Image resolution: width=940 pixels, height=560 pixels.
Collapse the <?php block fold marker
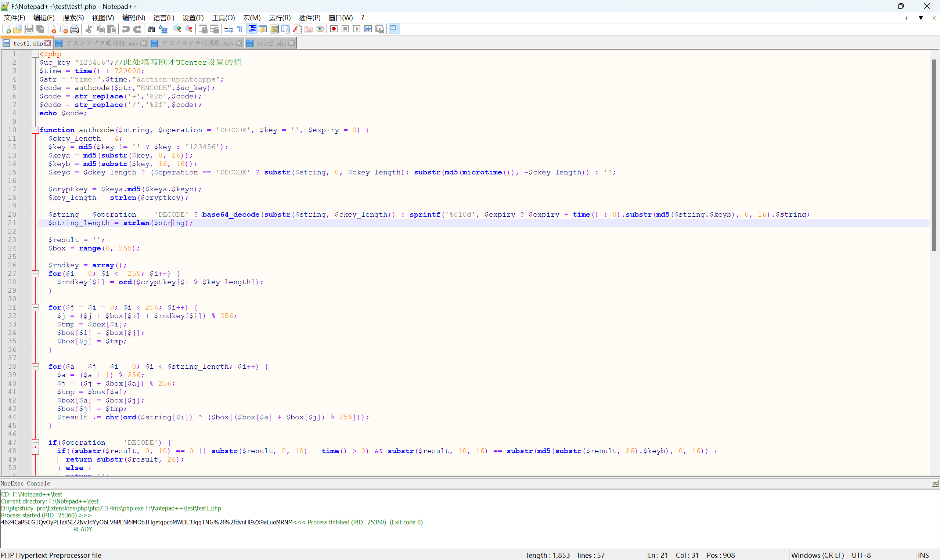click(36, 54)
